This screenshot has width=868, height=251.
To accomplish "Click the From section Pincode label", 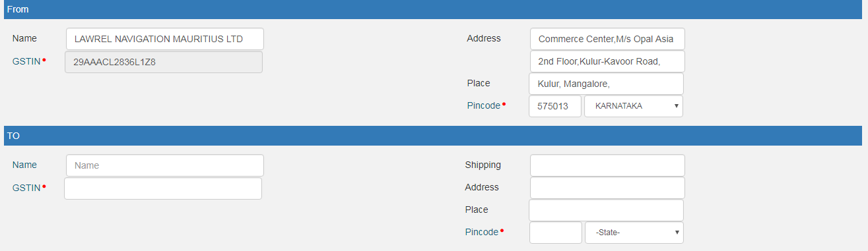I will tap(484, 105).
